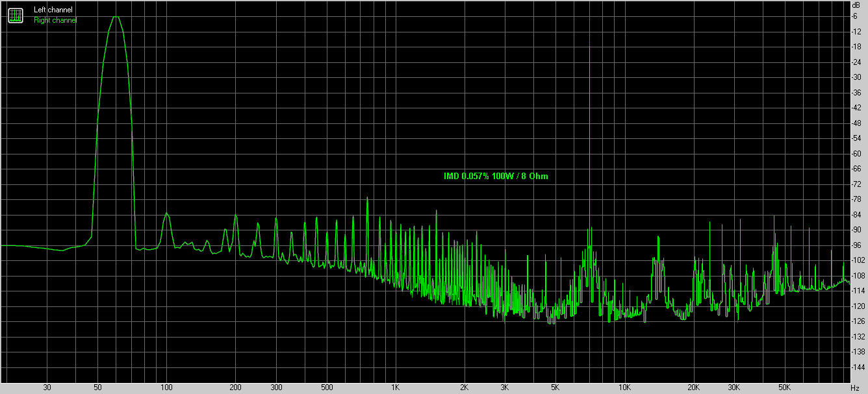The image size is (868, 394).
Task: Click the "3K" frequency label
Action: pos(505,388)
